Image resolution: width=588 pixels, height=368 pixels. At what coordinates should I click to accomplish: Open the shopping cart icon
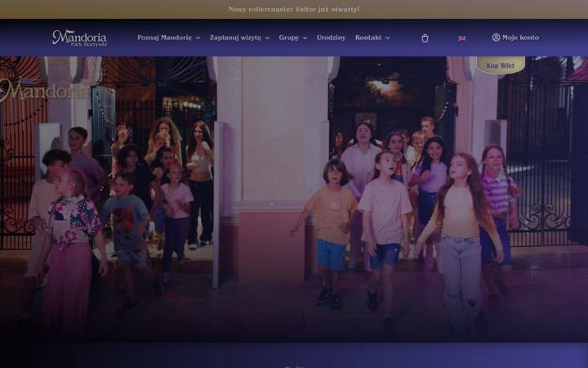click(425, 38)
